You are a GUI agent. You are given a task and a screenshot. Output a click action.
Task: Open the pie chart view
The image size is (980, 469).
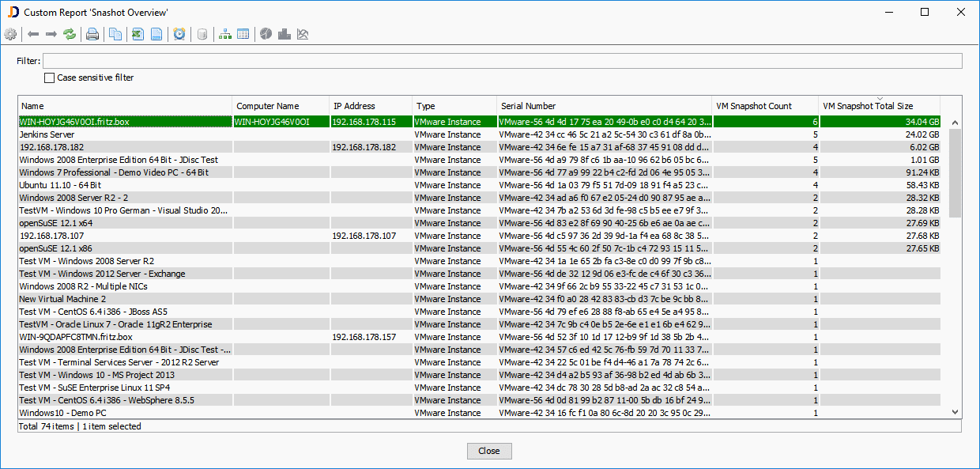(x=266, y=33)
